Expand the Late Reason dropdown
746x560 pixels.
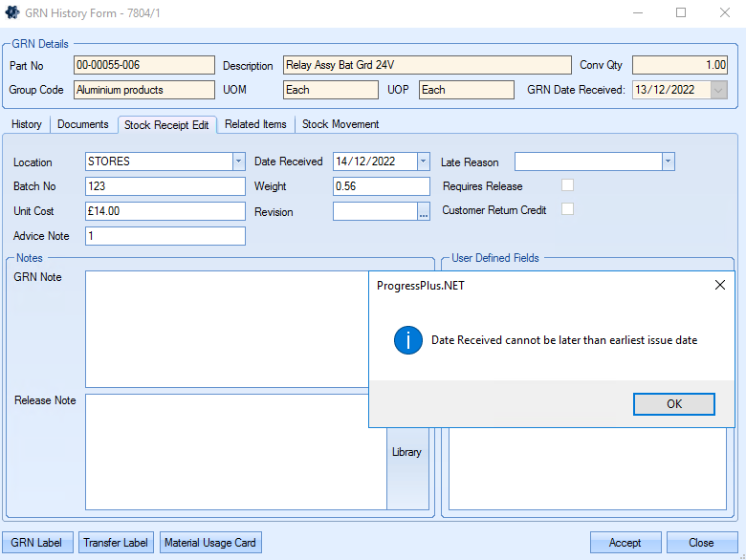tap(668, 162)
